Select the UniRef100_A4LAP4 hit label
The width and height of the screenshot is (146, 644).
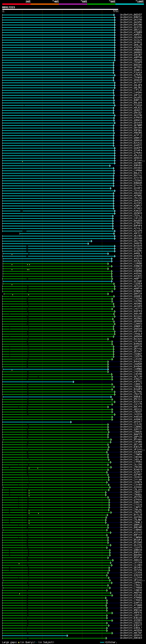pos(131,85)
